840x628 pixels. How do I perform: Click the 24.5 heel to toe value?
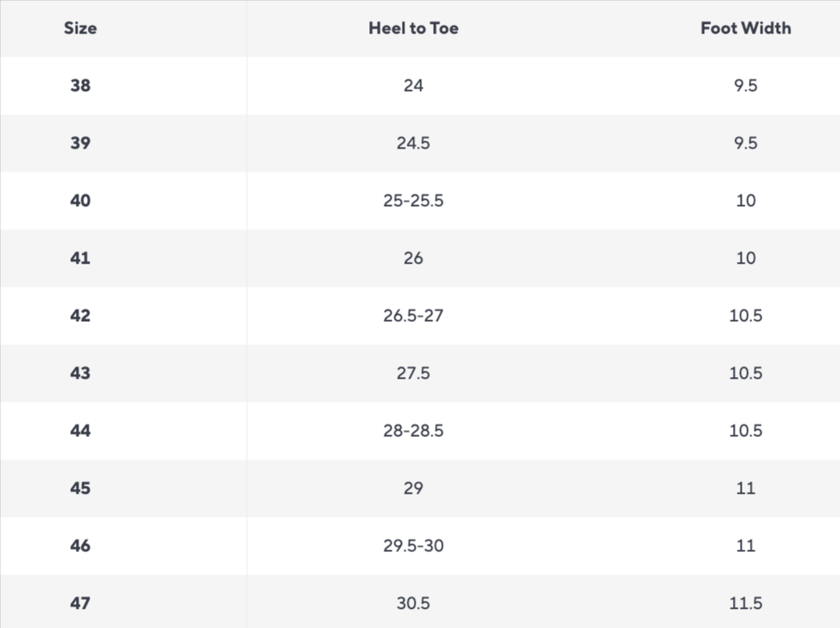(413, 143)
